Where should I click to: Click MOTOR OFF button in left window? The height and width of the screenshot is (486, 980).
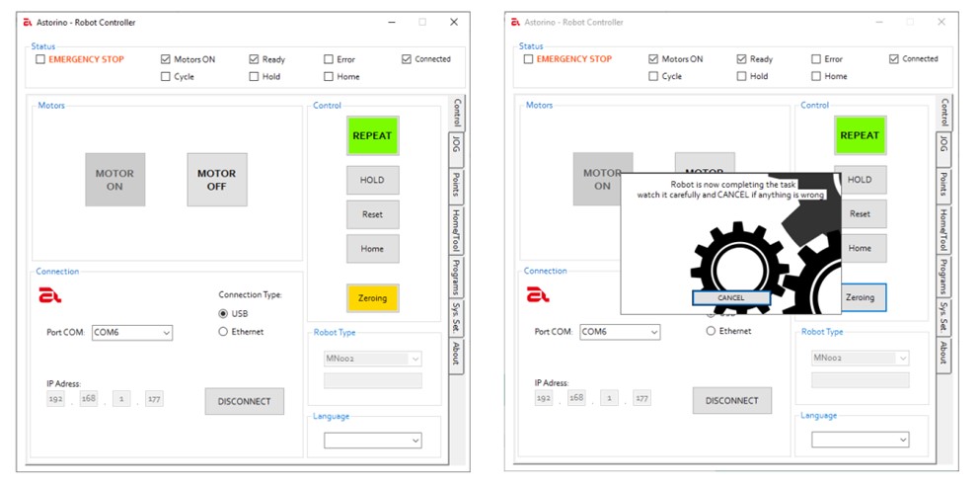coord(217,180)
